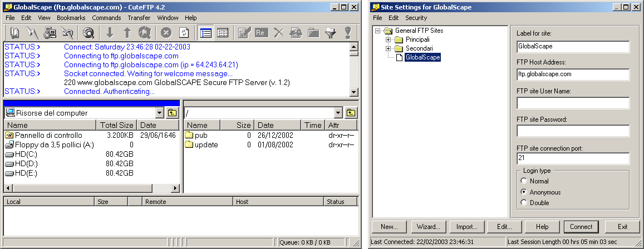Click the Refresh page icon in toolbar
Screen dimensions: 644x249
184,32
